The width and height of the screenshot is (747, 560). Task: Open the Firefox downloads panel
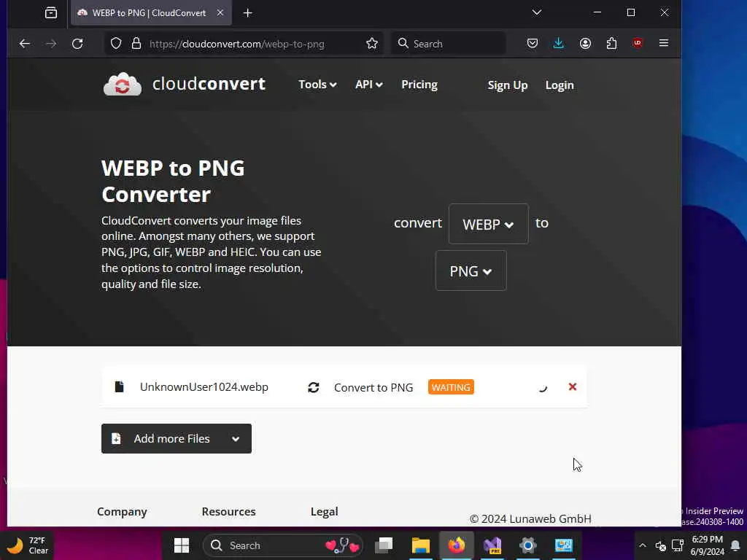pos(559,43)
